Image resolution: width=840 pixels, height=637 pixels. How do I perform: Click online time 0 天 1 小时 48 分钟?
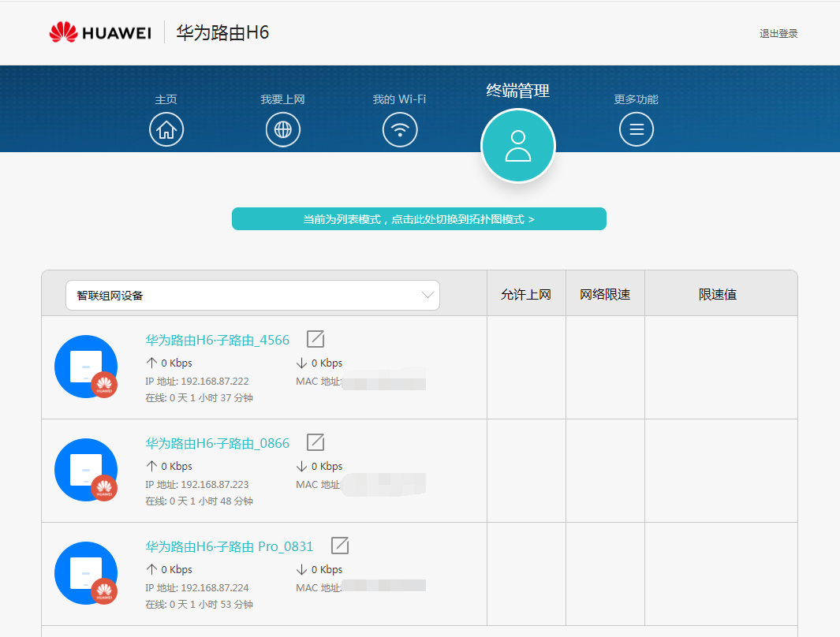coord(211,501)
